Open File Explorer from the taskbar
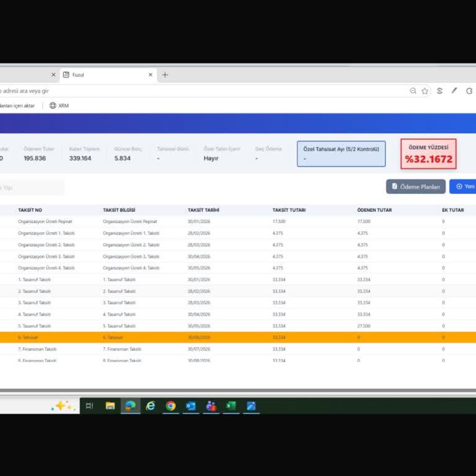This screenshot has width=476, height=476. tap(110, 406)
